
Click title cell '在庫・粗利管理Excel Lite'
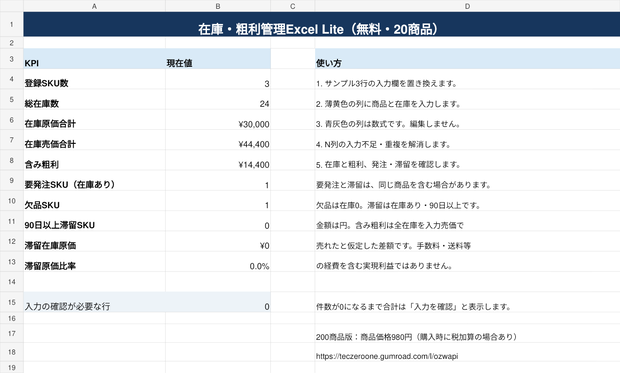(x=321, y=24)
